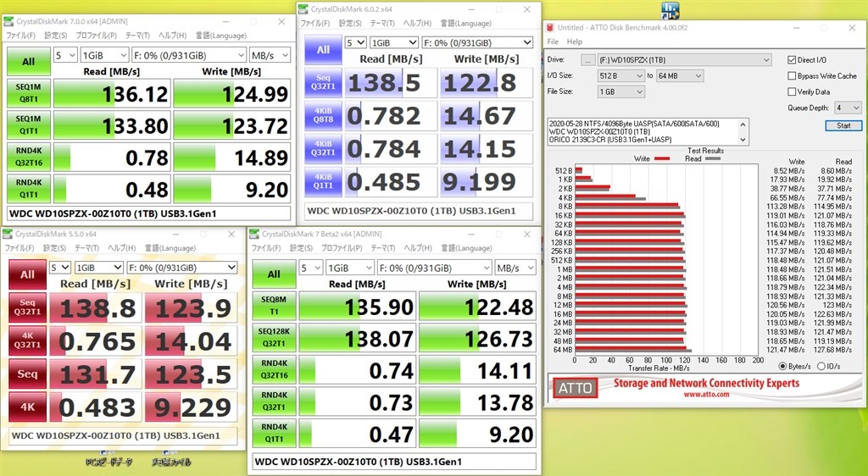868x476 pixels.
Task: Click the drive browse button in ATTO
Action: [588, 59]
